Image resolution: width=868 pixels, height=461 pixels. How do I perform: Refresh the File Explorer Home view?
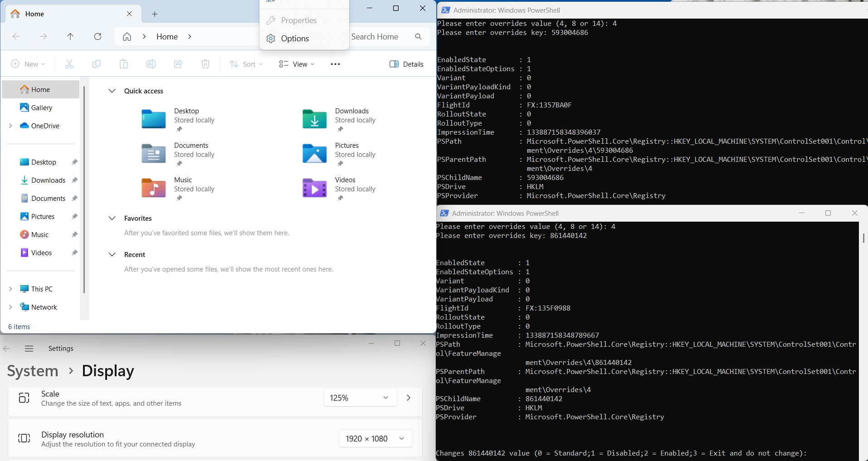98,37
